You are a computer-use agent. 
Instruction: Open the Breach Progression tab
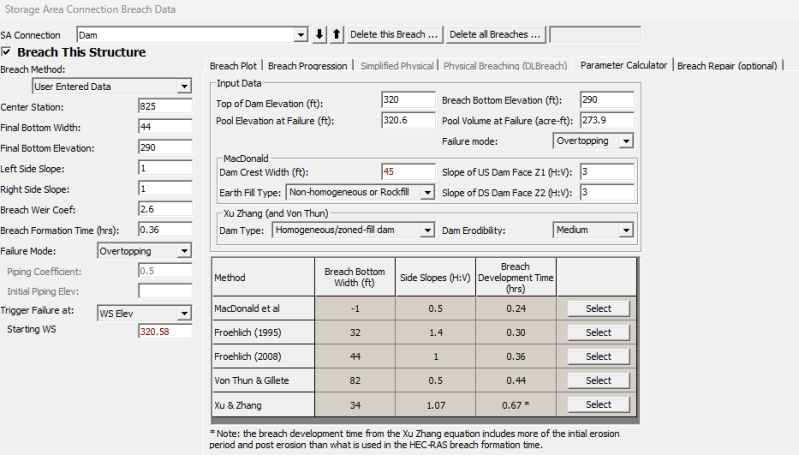pyautogui.click(x=308, y=66)
